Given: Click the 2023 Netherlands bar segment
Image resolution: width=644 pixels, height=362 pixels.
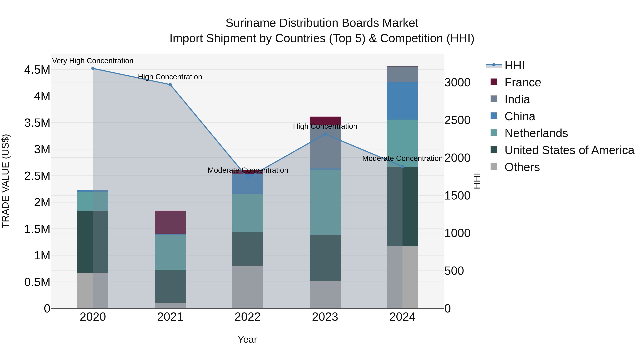Looking at the screenshot, I should tap(325, 202).
